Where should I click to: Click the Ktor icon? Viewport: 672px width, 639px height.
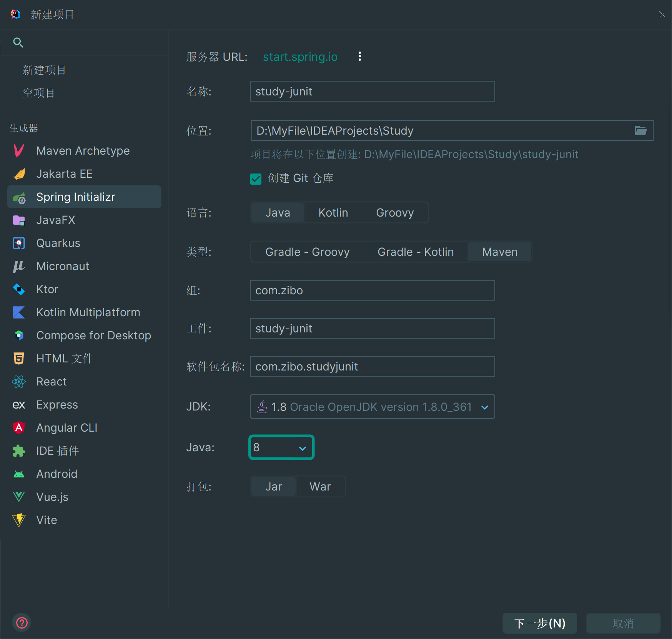[19, 289]
